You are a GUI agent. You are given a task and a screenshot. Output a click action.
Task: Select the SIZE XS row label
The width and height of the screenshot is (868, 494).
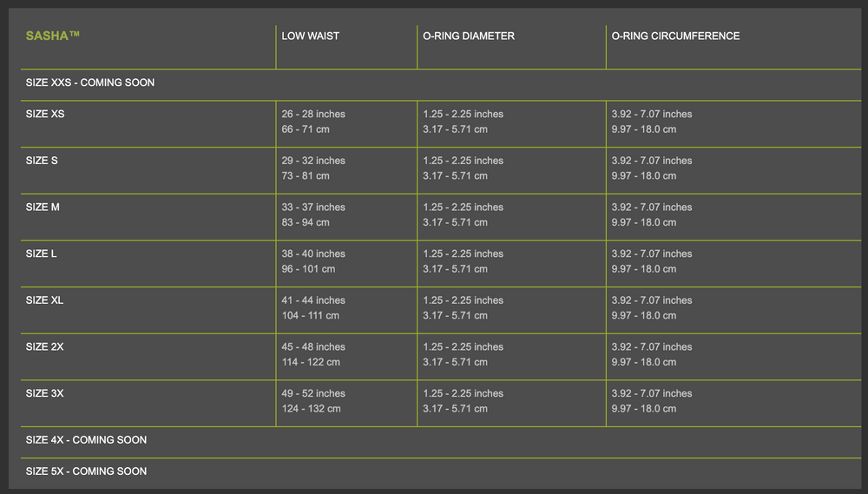tap(45, 114)
